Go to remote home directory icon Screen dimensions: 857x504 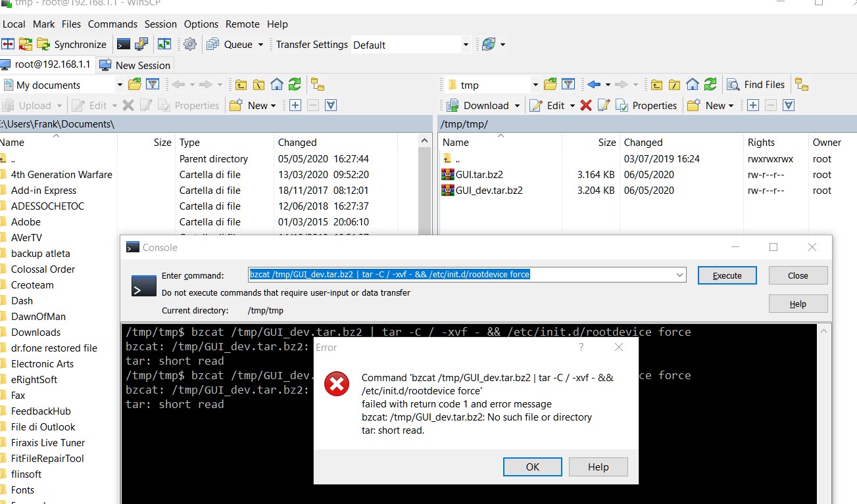pyautogui.click(x=693, y=84)
